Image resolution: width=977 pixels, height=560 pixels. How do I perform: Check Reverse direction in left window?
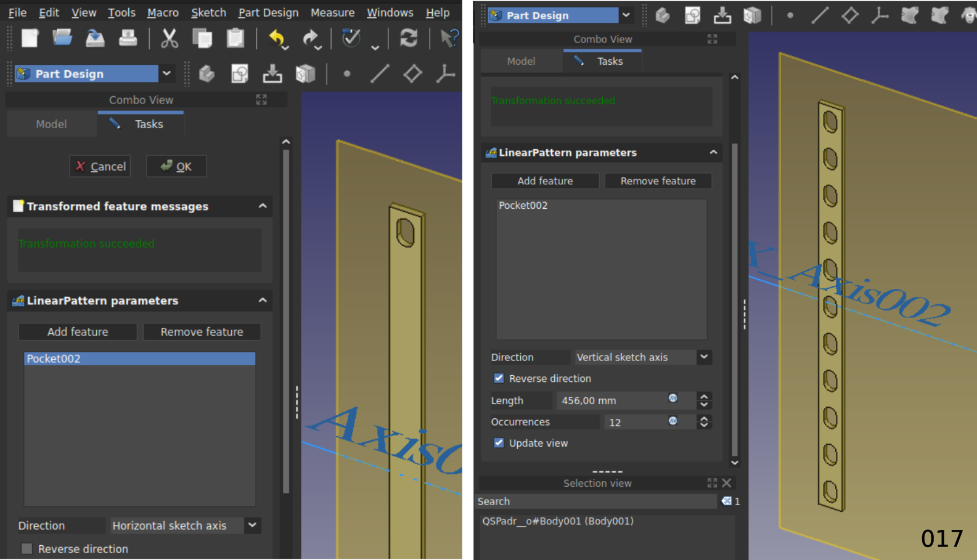pos(27,548)
